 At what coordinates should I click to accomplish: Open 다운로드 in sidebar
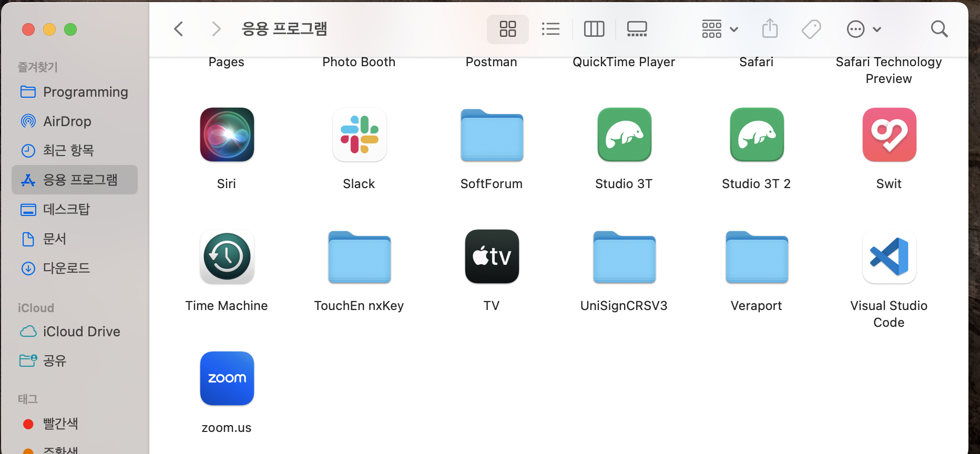[x=75, y=269]
